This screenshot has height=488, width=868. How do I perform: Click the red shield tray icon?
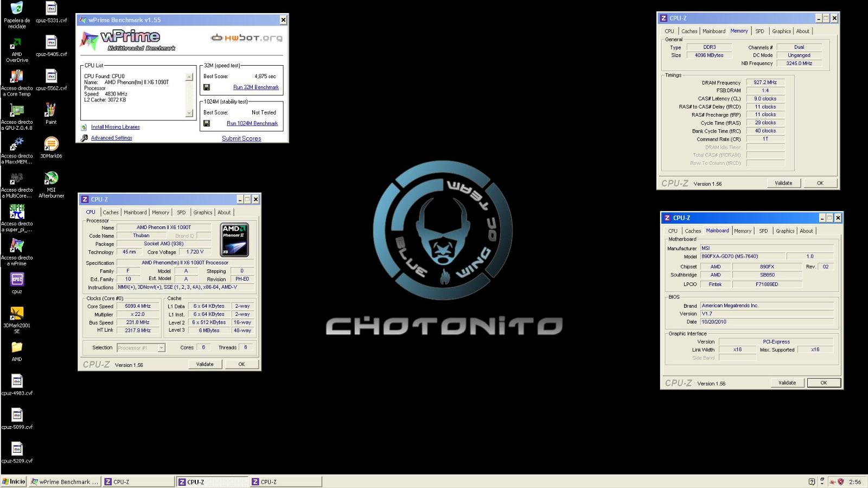tap(840, 481)
